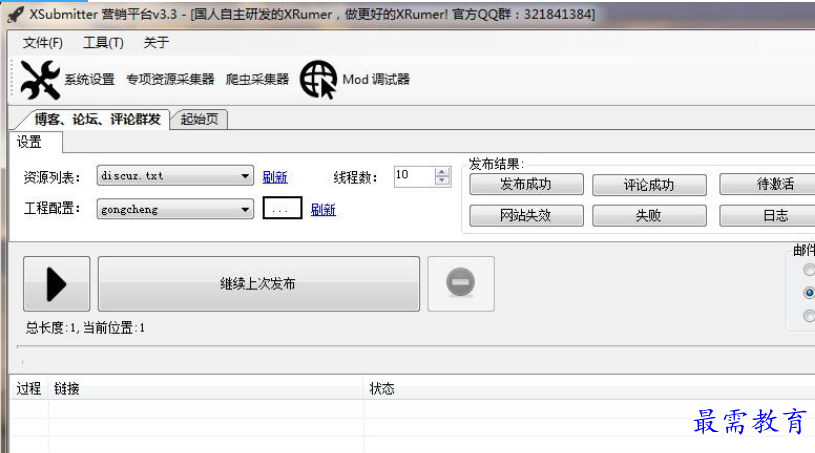Switch to 博客、论坛、评论群发 tab
815x453 pixels.
(x=97, y=119)
